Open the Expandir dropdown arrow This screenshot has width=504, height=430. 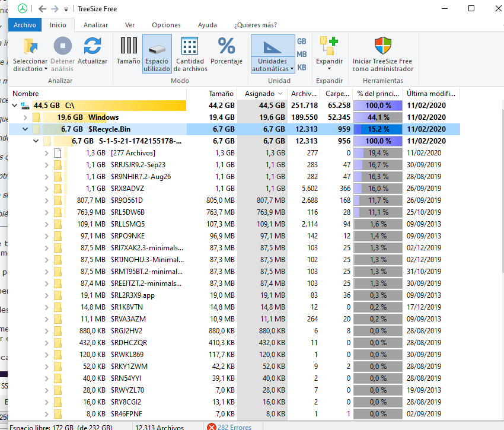(x=329, y=69)
